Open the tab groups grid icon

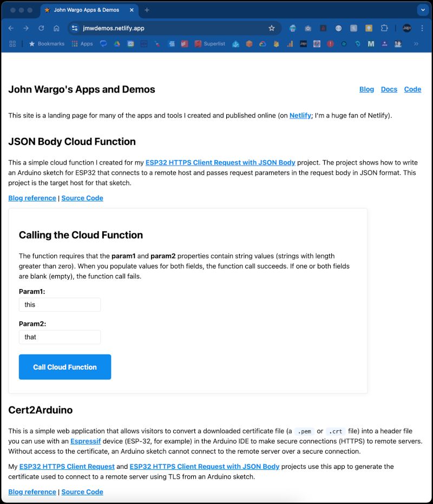[12, 44]
